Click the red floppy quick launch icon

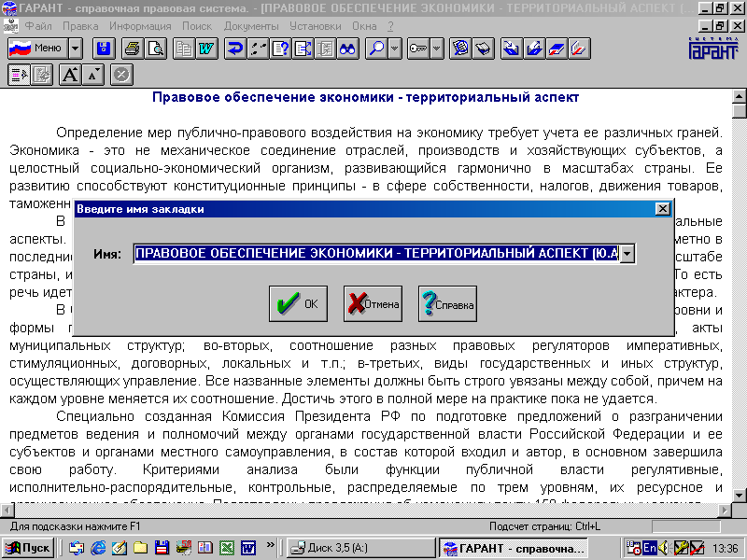point(162,548)
